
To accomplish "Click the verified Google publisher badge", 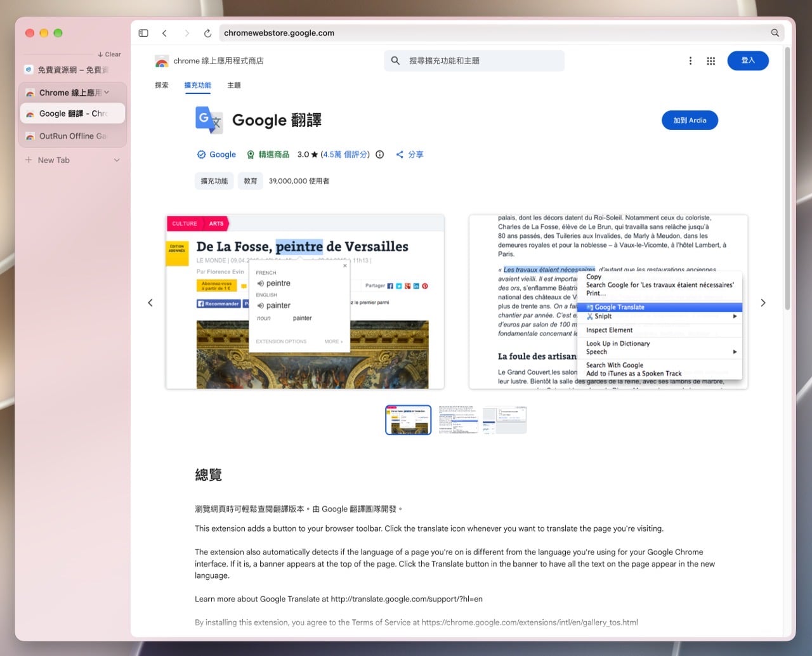I will (216, 154).
